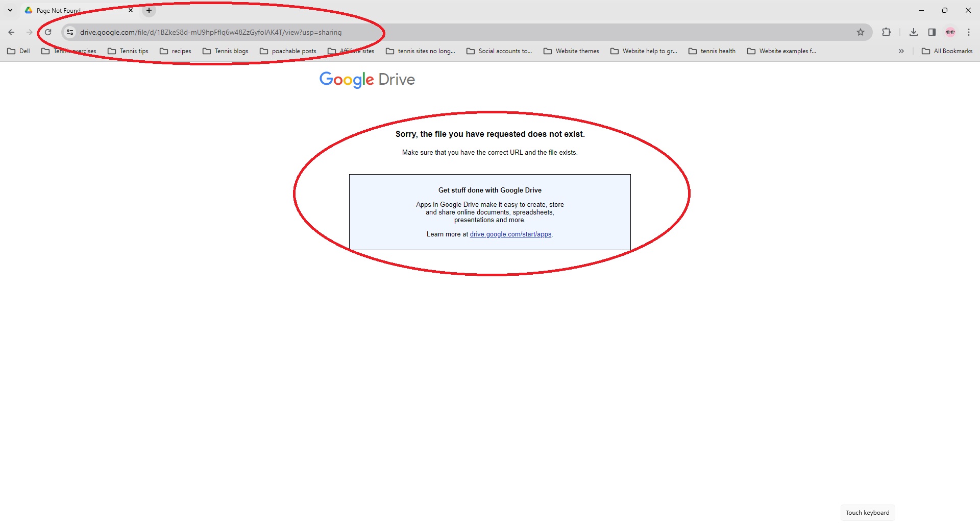This screenshot has width=980, height=527.
Task: Restore down the Chrome window
Action: click(945, 10)
